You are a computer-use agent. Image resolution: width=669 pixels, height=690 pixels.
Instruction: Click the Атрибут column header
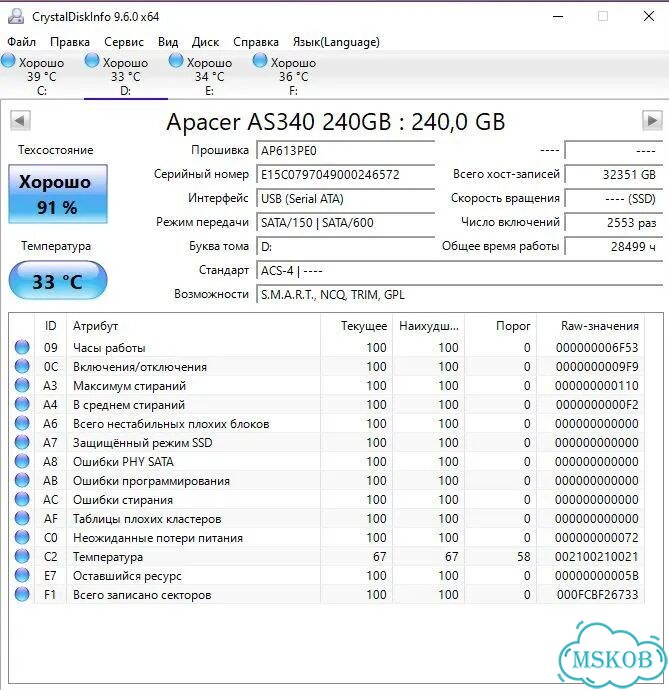(193, 326)
